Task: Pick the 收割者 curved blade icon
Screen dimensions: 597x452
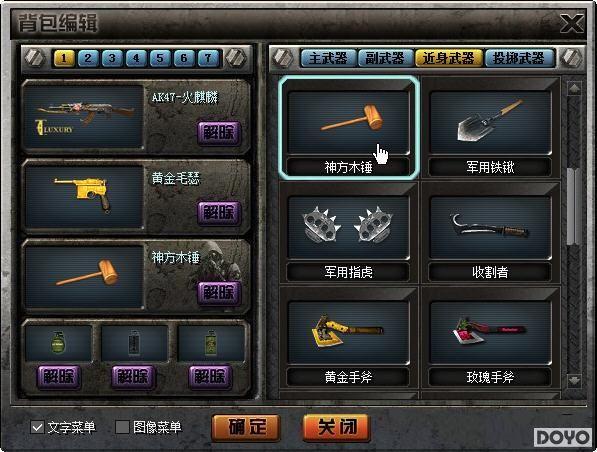Action: coord(490,227)
